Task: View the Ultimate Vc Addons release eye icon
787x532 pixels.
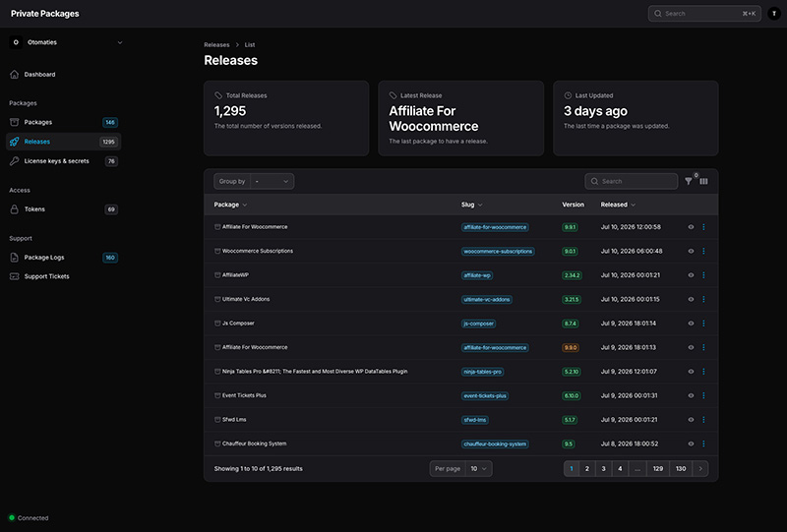Action: point(691,299)
